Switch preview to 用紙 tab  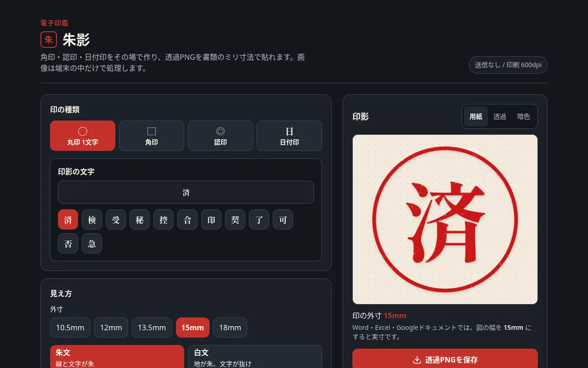click(x=476, y=117)
